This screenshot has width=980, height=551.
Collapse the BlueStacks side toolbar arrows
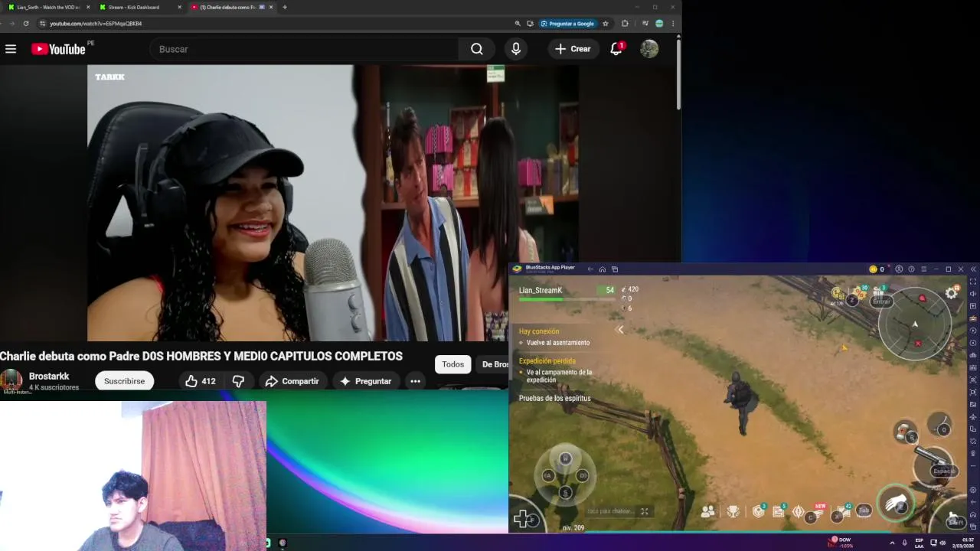(973, 269)
